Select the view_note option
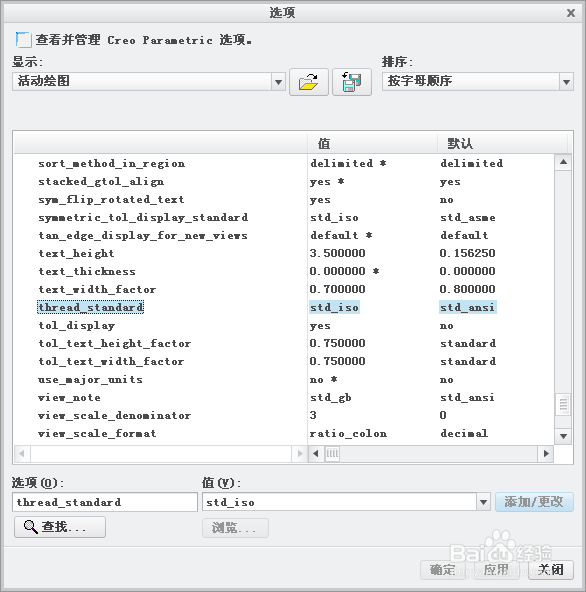Screen dimensions: 586x592 [x=69, y=398]
